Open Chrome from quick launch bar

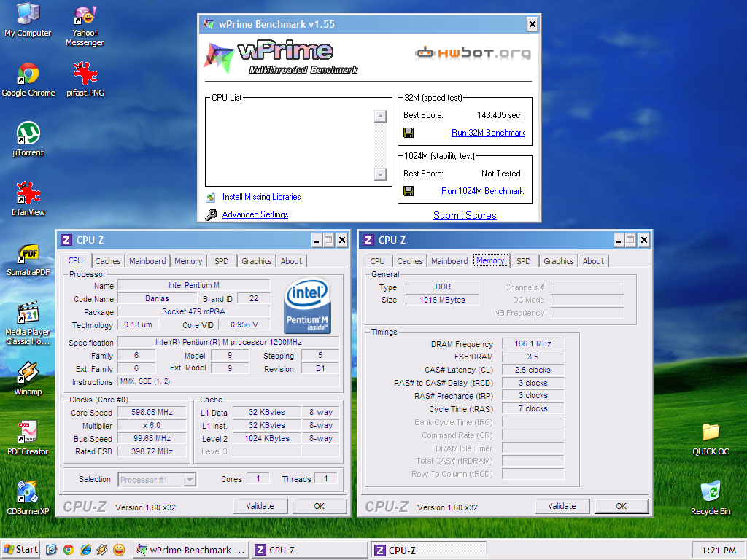(69, 550)
